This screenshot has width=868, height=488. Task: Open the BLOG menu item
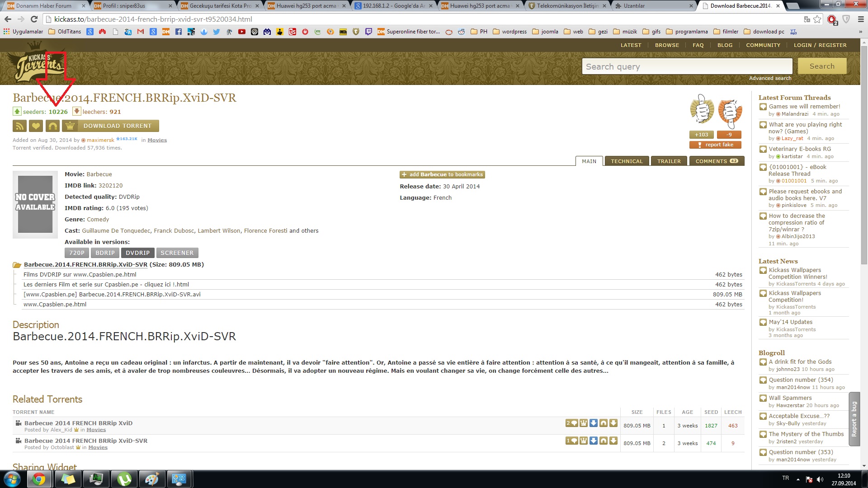(x=725, y=45)
